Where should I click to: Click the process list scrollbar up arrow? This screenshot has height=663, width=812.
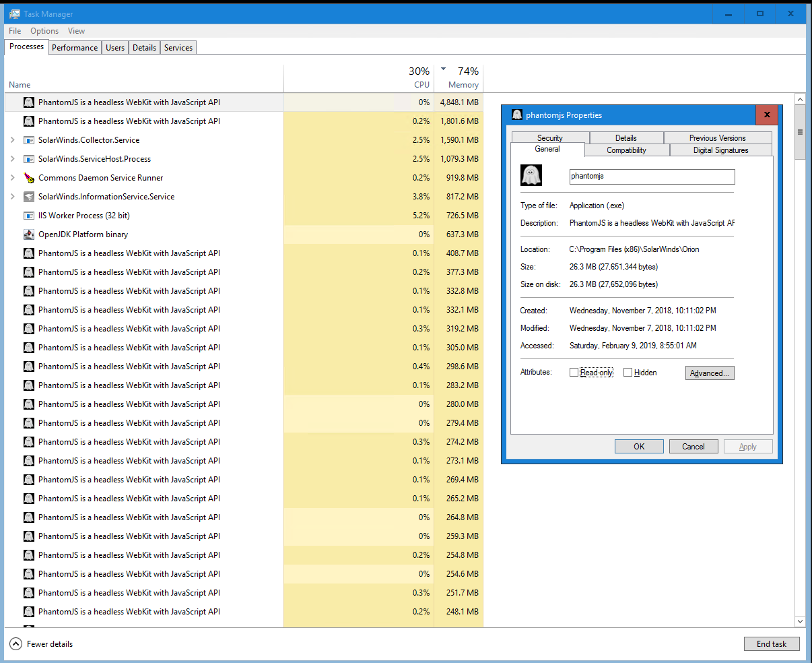click(x=800, y=100)
